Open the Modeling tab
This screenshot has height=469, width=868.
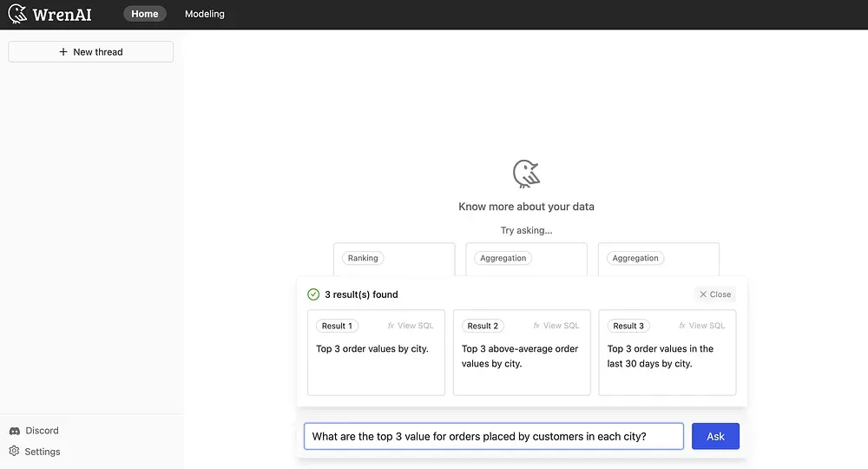click(205, 14)
